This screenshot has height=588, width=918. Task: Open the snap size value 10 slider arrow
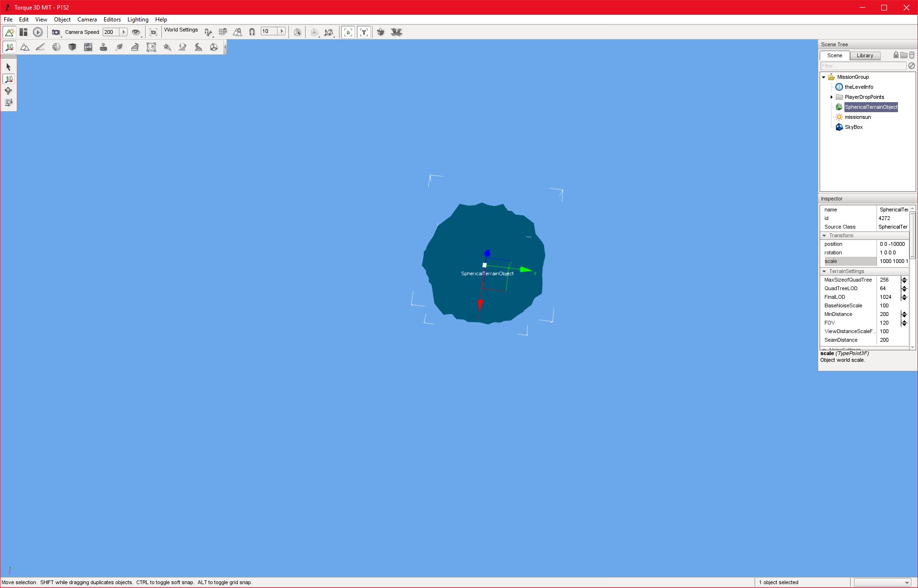tap(282, 31)
